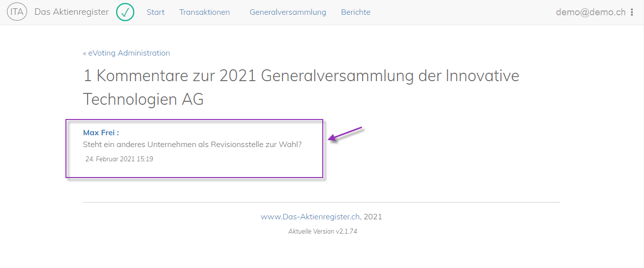The width and height of the screenshot is (644, 268).
Task: Click the Aktuelle Version v2.1.74 text
Action: [323, 231]
